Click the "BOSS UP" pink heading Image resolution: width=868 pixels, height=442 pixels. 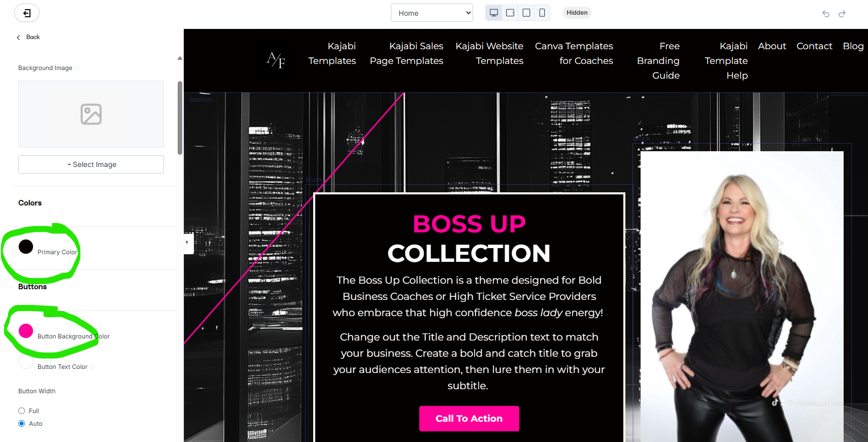coord(469,224)
